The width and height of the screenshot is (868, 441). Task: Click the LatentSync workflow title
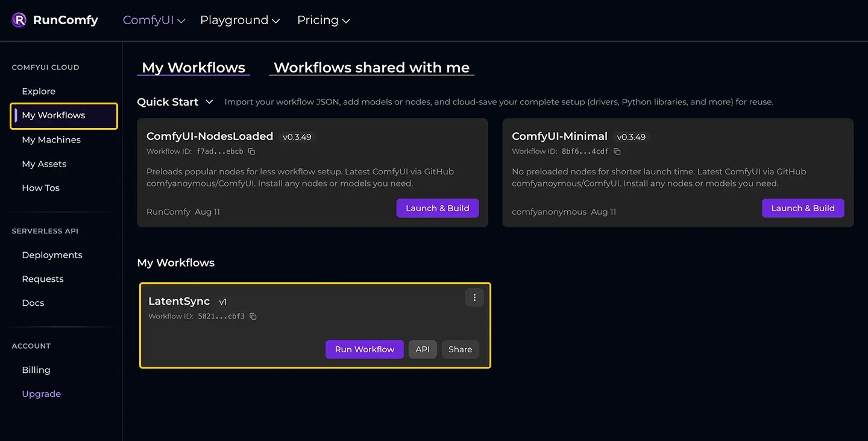click(x=179, y=301)
